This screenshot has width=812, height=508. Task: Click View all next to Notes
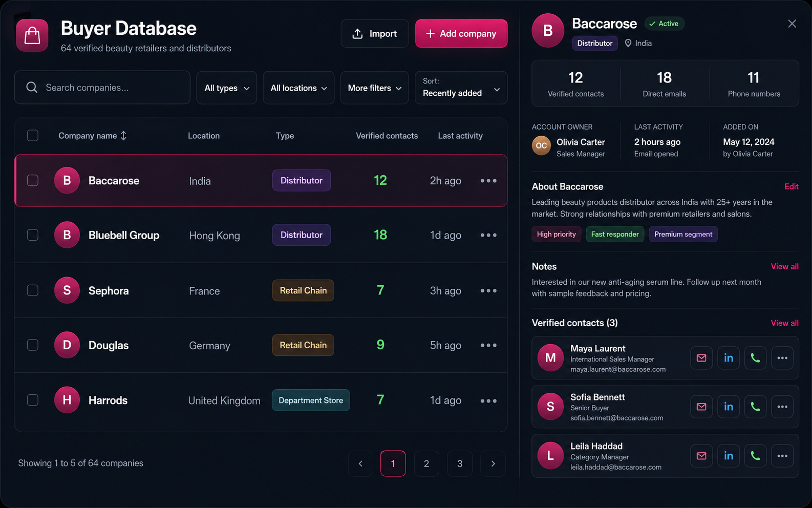pos(785,266)
